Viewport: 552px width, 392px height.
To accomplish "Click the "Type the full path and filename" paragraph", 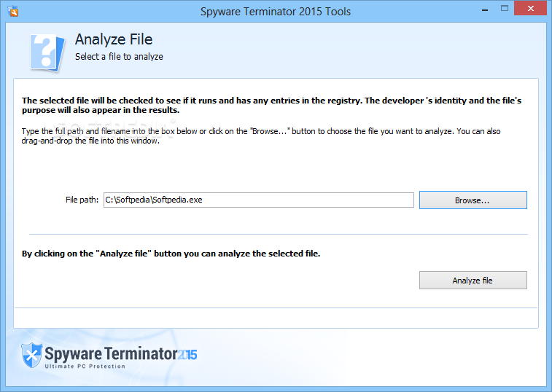I will pyautogui.click(x=261, y=136).
